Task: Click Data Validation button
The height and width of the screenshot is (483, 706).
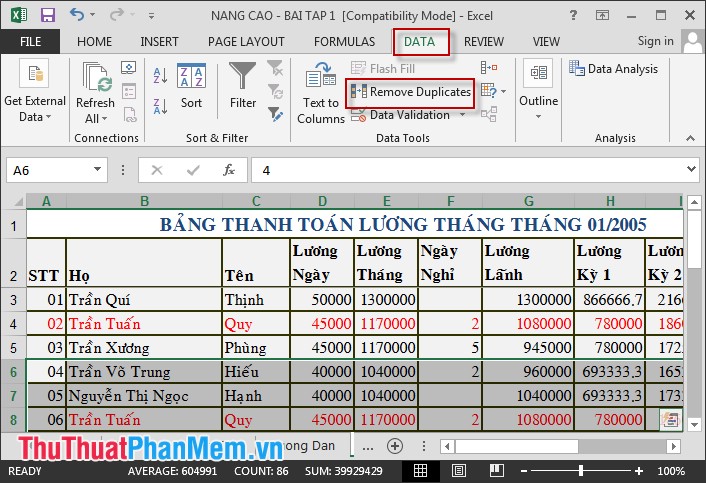Action: [x=401, y=115]
